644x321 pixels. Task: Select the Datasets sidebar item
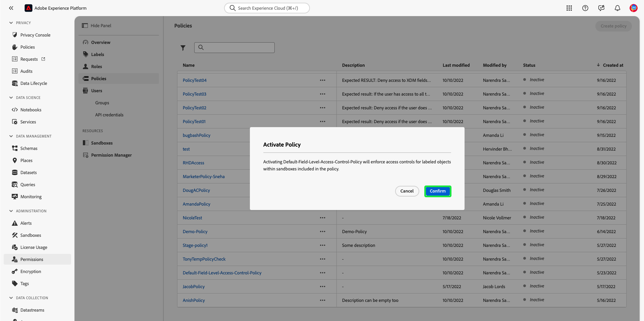point(28,172)
